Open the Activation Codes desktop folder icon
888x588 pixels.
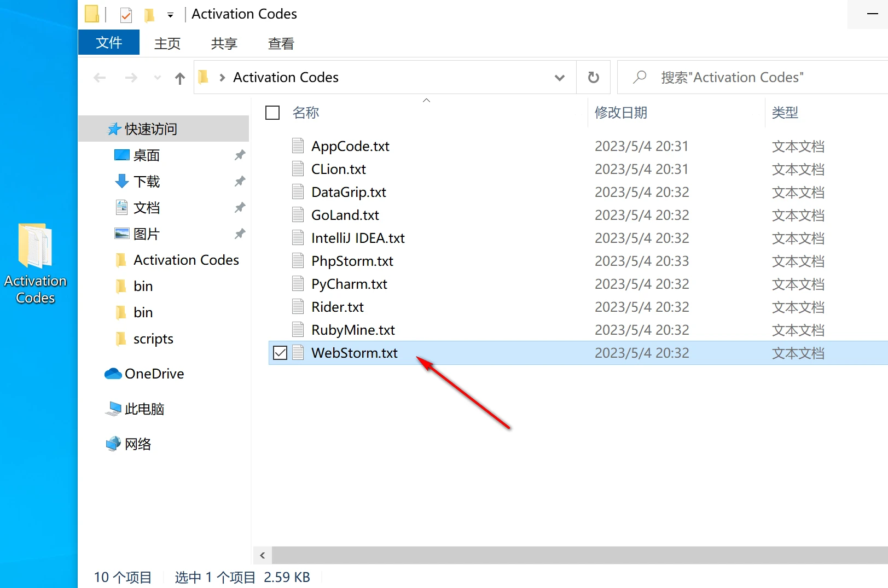point(36,264)
